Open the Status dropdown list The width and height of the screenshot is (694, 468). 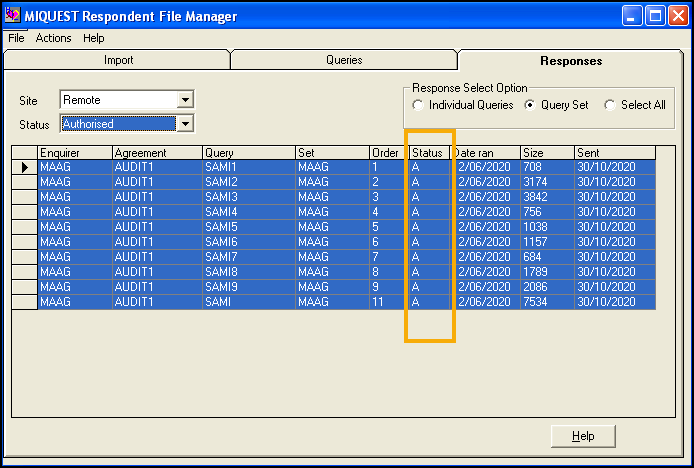click(184, 124)
